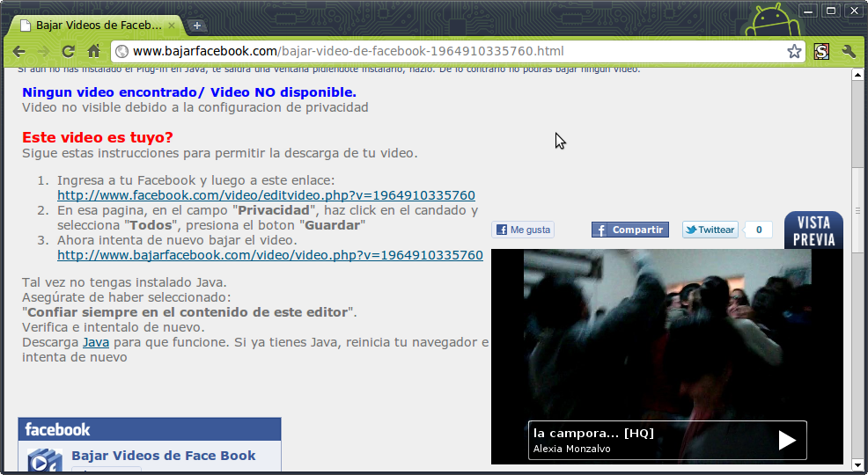868x475 pixels.
Task: Follow the Java download link
Action: [x=96, y=342]
